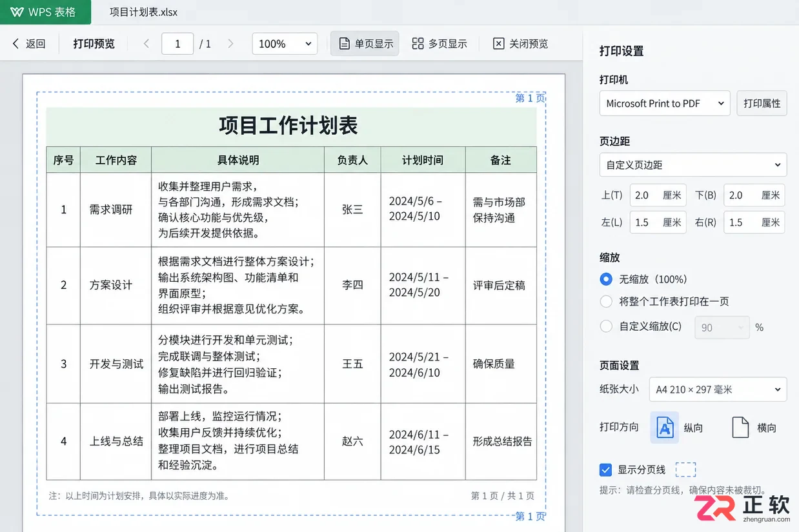799x532 pixels.
Task: Open the Microsoft Print to PDF printer dropdown
Action: 665,103
